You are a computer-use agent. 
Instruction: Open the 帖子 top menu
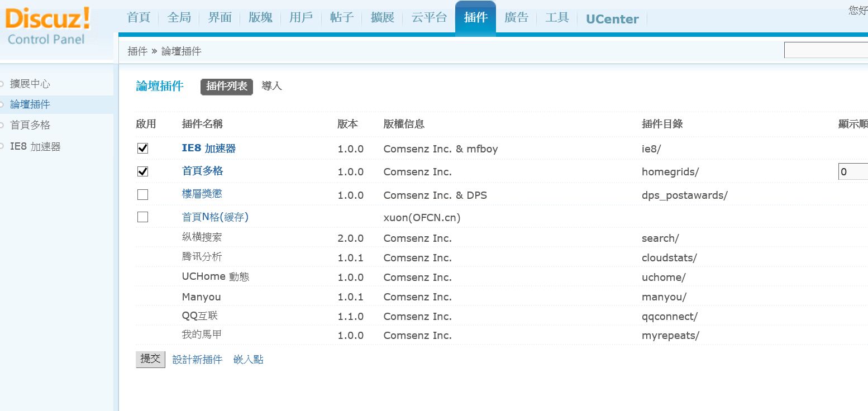click(x=341, y=18)
